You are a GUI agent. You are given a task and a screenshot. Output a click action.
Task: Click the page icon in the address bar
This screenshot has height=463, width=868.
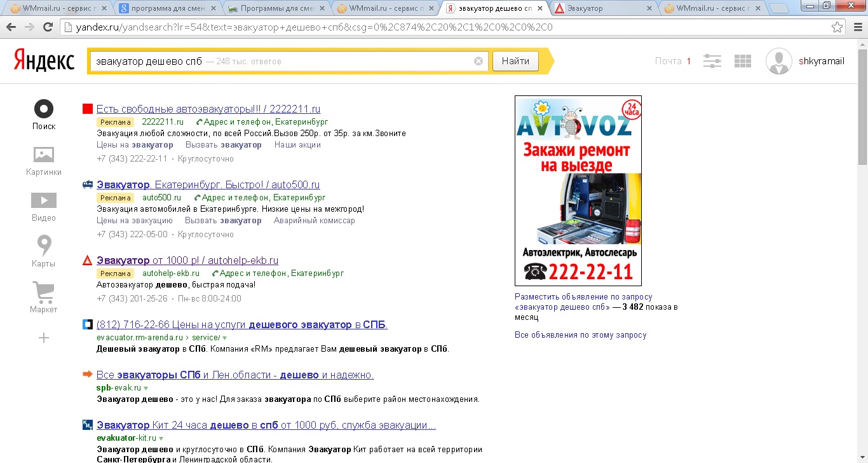point(69,27)
